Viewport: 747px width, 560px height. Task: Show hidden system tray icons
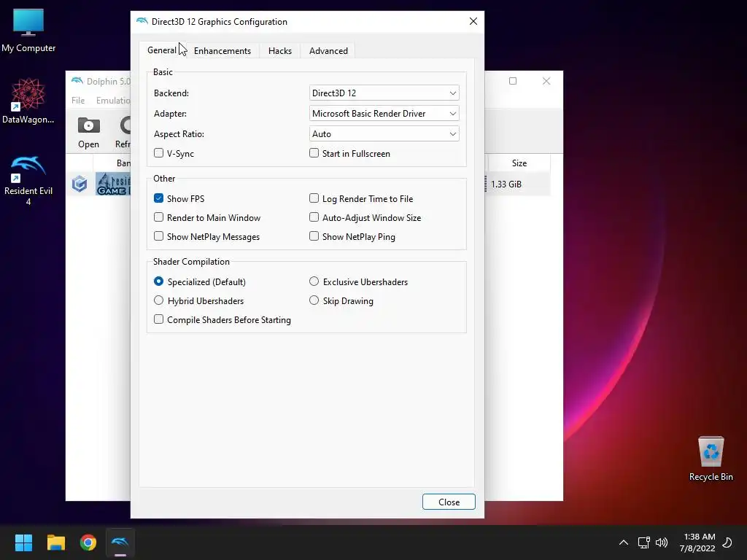(623, 542)
